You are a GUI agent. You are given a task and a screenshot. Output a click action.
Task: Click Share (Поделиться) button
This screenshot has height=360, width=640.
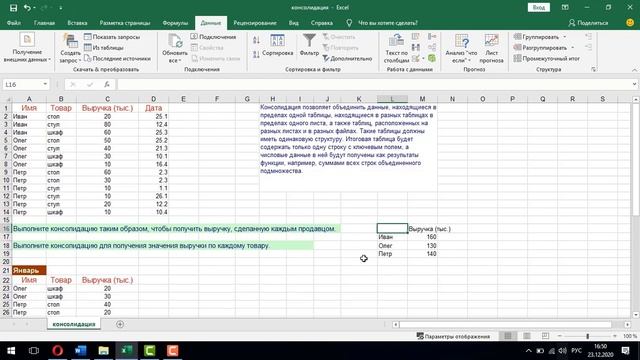click(x=588, y=23)
